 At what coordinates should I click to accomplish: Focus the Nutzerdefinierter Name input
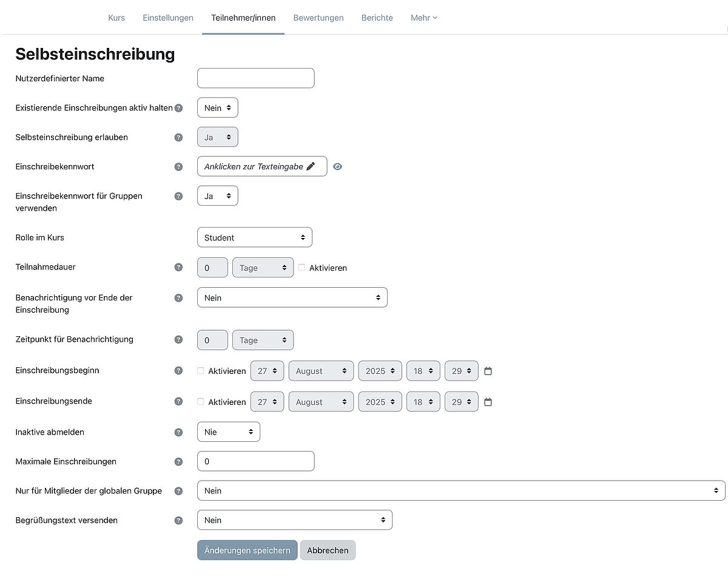(x=255, y=78)
